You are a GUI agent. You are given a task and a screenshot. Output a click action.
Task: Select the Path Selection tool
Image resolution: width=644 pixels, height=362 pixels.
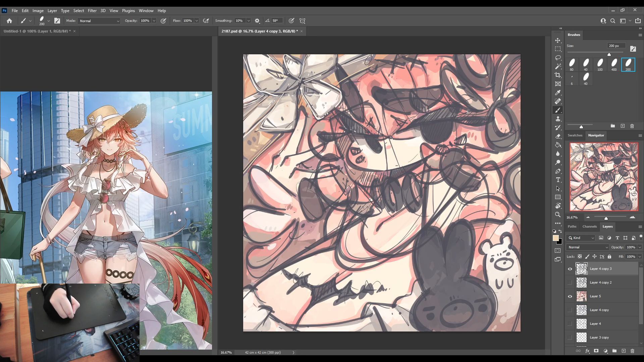click(558, 188)
